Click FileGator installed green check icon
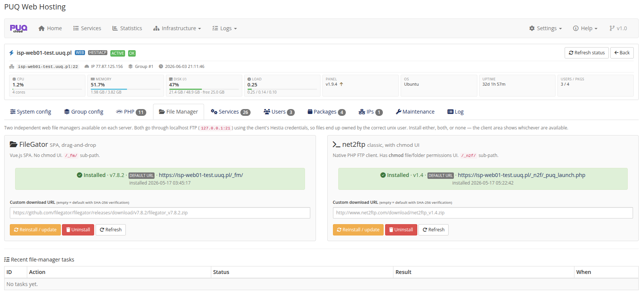Screen dimensions: 644x300 (x=79, y=175)
